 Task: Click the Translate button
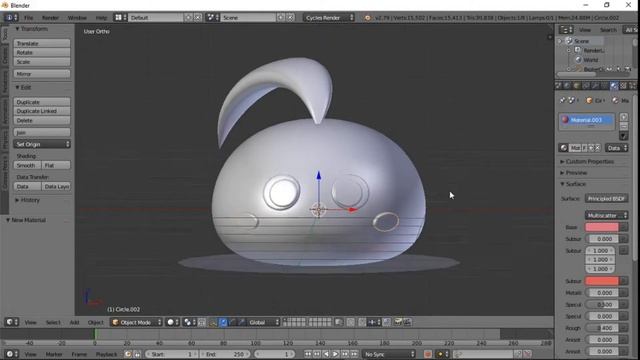[42, 43]
